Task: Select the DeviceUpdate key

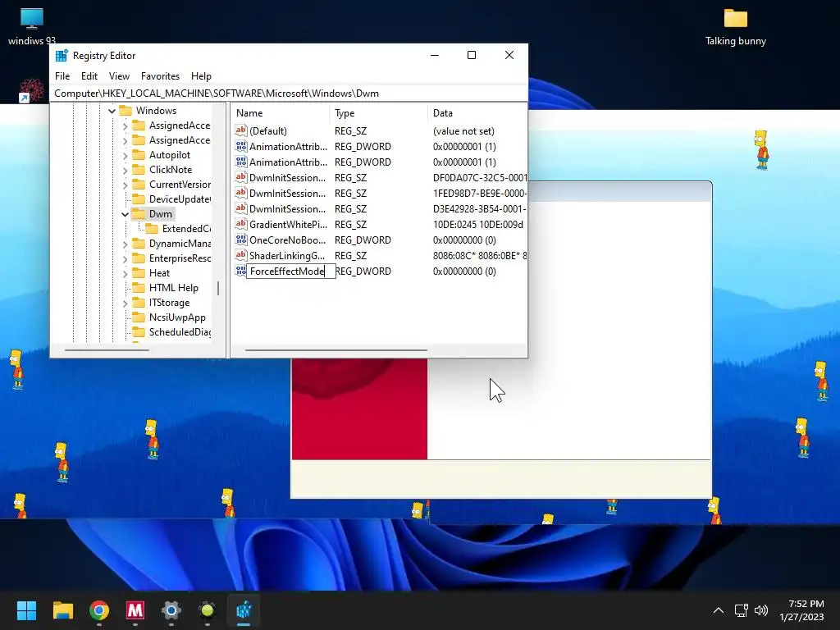Action: (x=171, y=199)
